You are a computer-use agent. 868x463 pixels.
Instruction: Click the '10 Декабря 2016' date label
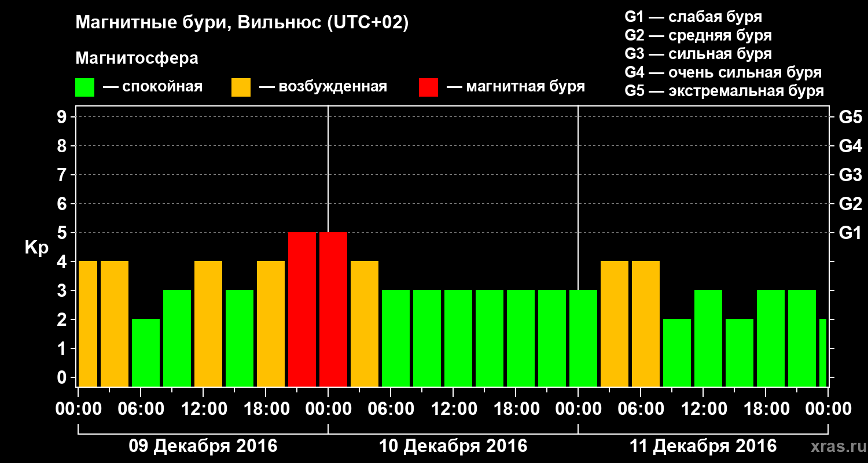453,446
